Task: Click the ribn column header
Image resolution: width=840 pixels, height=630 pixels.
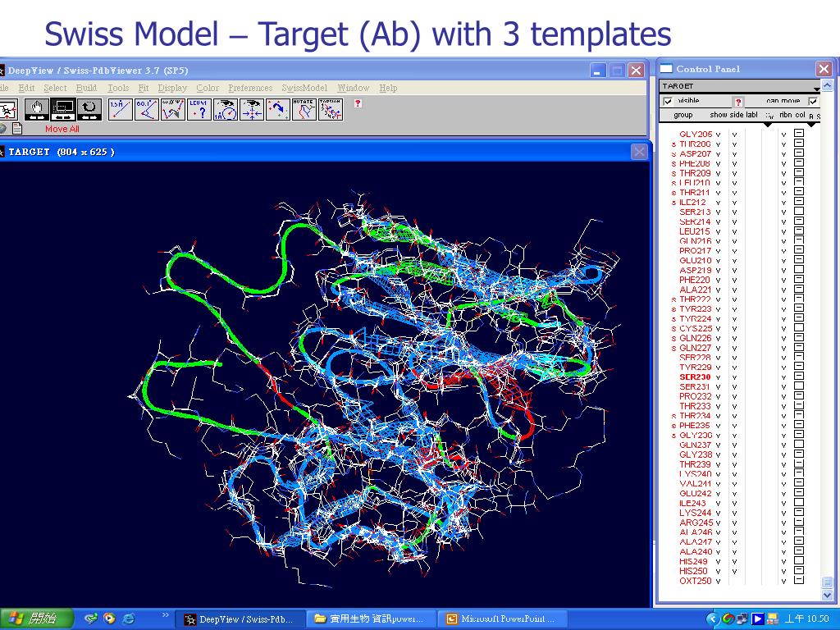Action: coord(786,115)
